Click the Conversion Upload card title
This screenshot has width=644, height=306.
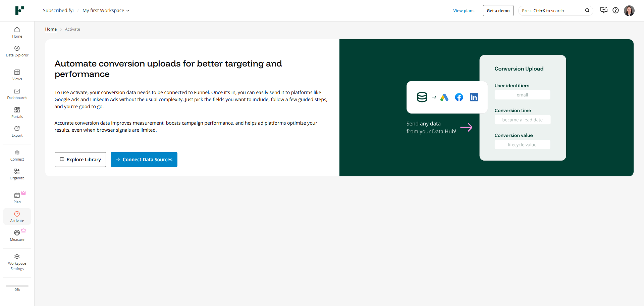(519, 69)
